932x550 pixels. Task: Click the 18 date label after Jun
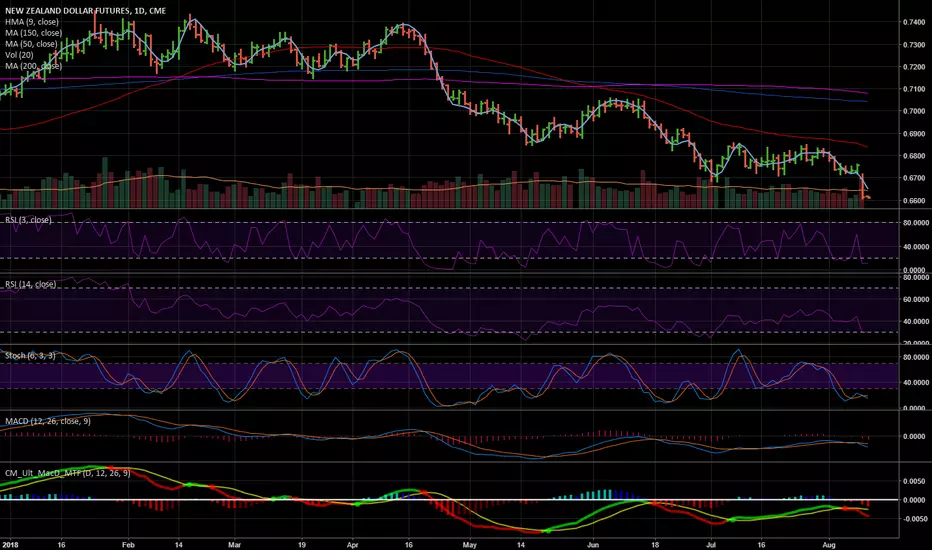(654, 545)
